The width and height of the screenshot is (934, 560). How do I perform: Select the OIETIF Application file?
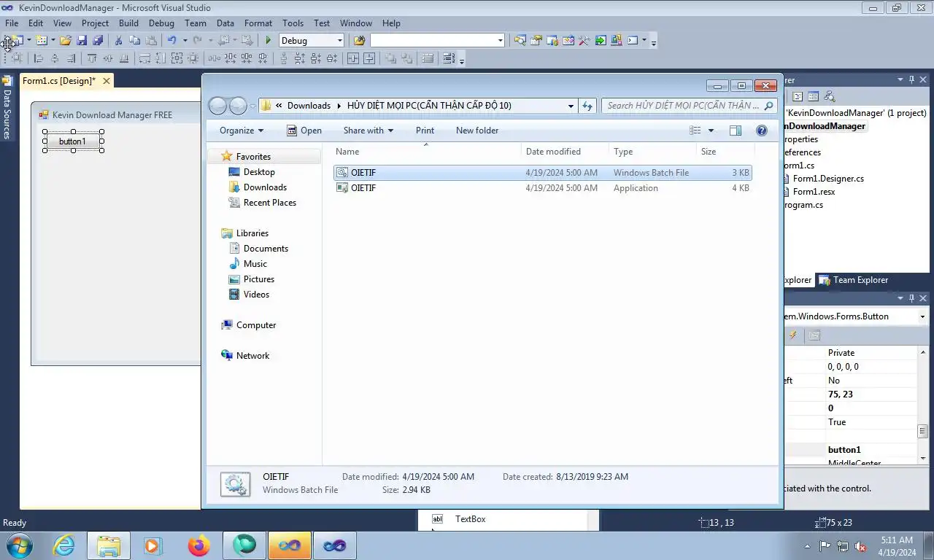542,188
